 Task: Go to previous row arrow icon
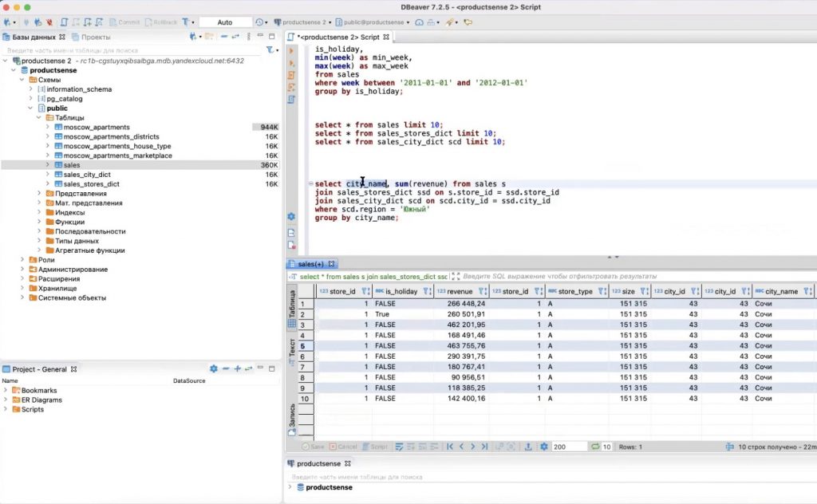click(462, 447)
